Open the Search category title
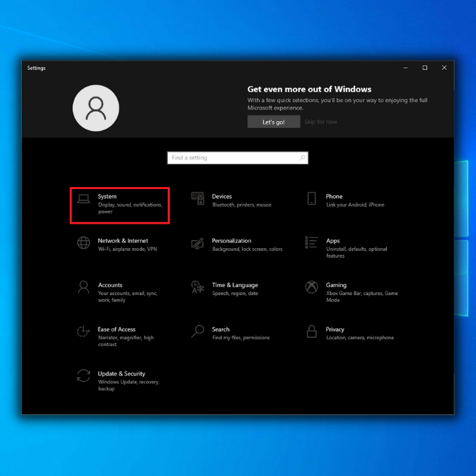 [221, 329]
